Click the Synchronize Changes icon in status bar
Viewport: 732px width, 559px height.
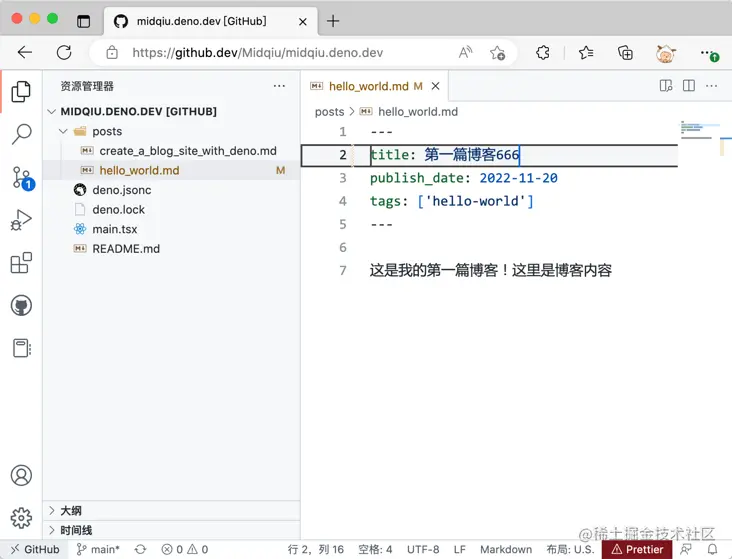click(141, 550)
